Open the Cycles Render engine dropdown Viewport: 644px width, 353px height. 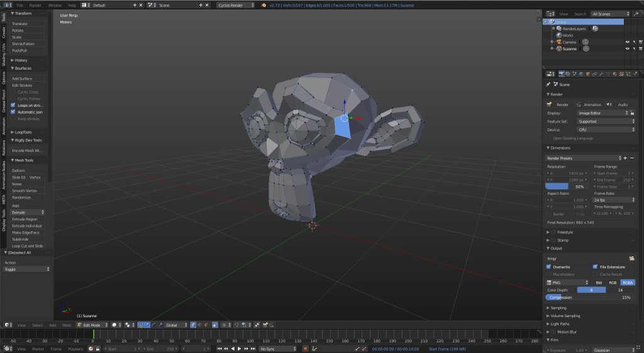(235, 5)
